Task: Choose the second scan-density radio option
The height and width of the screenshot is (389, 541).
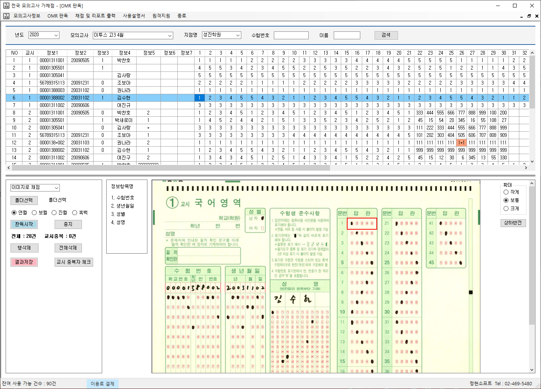Action: [34, 213]
